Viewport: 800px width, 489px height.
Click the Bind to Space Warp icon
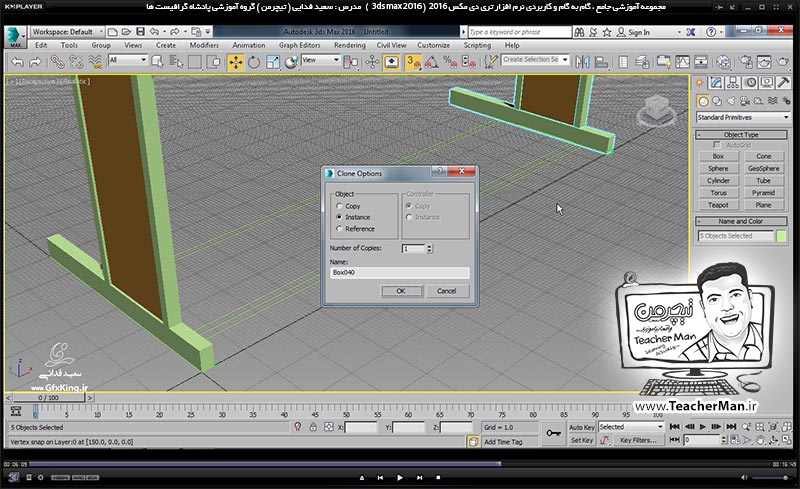[x=95, y=62]
